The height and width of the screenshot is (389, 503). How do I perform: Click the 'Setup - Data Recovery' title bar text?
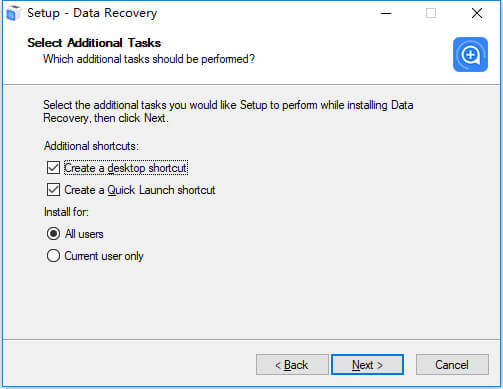click(x=92, y=13)
